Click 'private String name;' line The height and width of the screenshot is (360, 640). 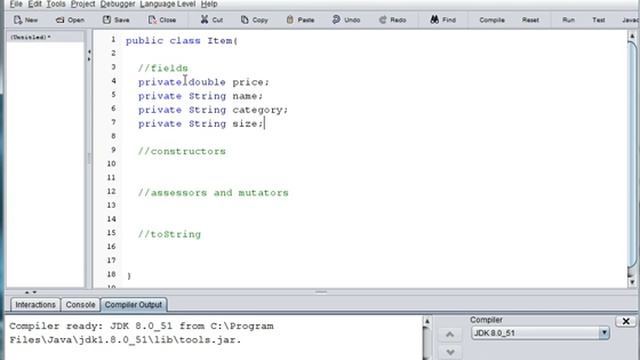pos(200,96)
